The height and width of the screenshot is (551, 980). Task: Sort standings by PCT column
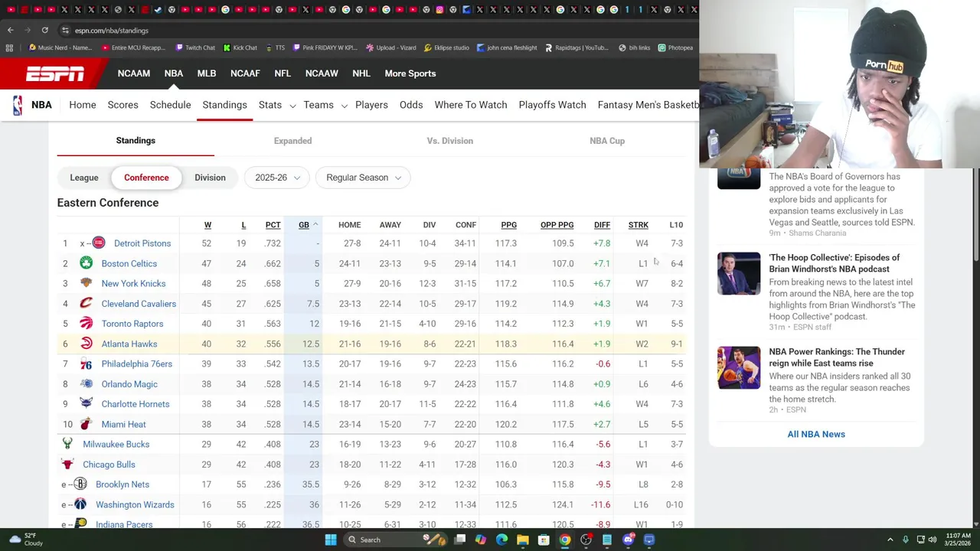tap(273, 225)
